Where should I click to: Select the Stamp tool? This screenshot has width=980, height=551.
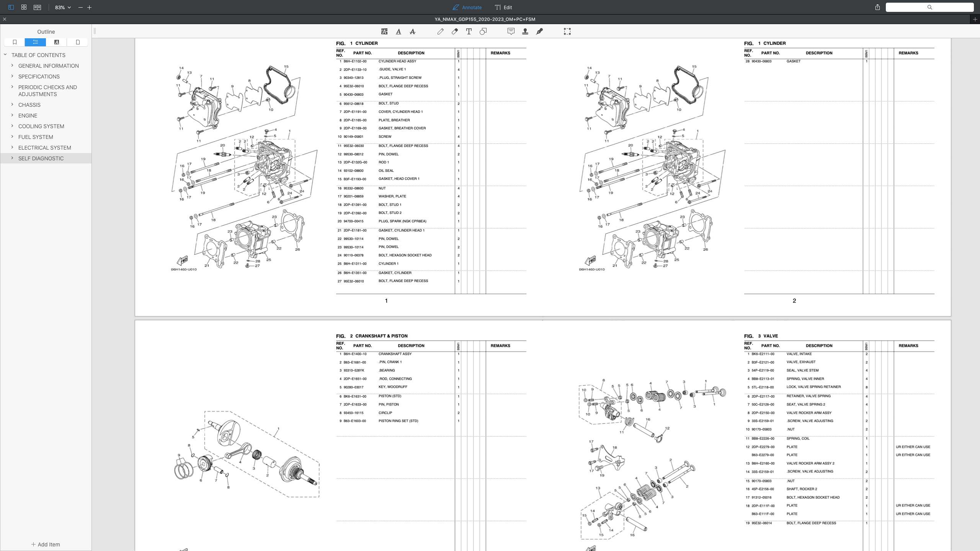pos(525,31)
